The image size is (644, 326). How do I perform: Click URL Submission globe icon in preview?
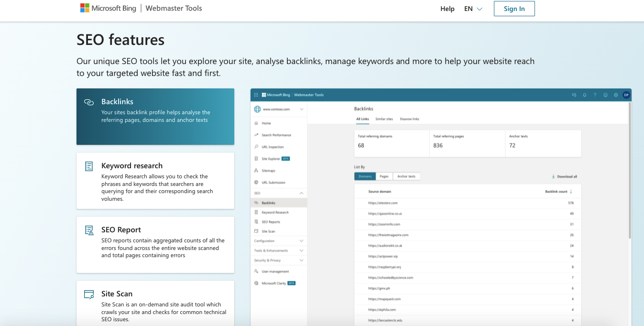coord(257,183)
